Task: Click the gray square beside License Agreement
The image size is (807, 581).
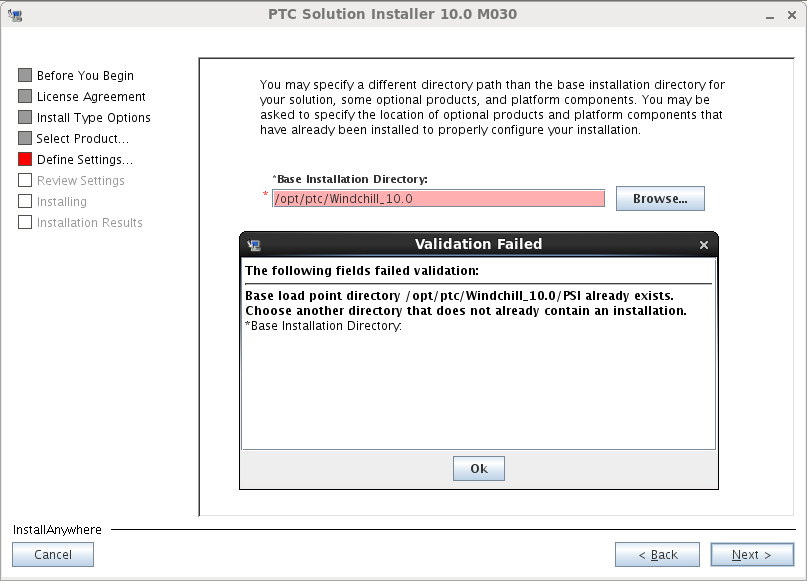Action: click(x=25, y=97)
